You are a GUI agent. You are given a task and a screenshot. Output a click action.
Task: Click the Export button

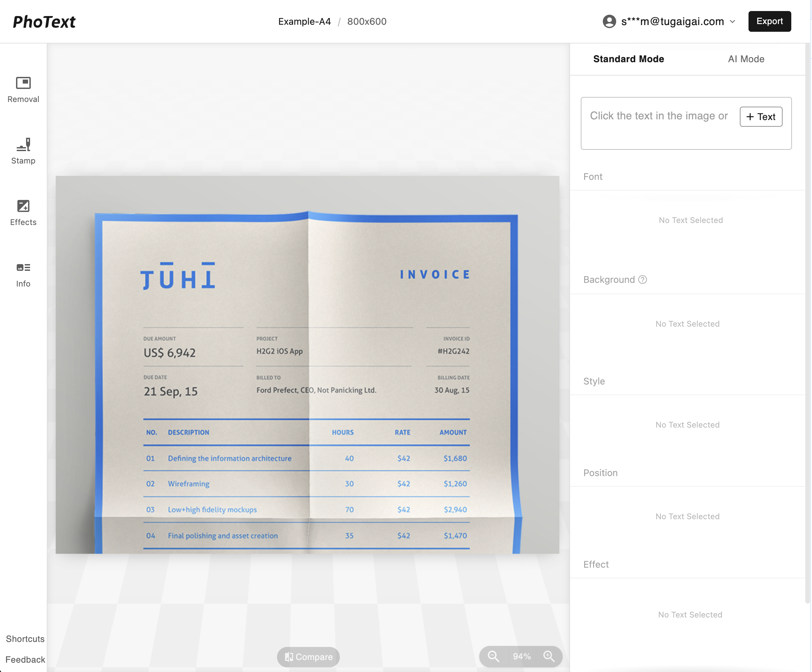click(x=770, y=22)
